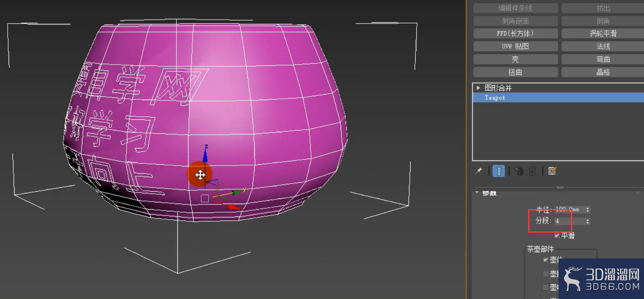The image size is (644, 299).
Task: Uncheck the 壶体 teapot part checkbox
Action: point(546,260)
